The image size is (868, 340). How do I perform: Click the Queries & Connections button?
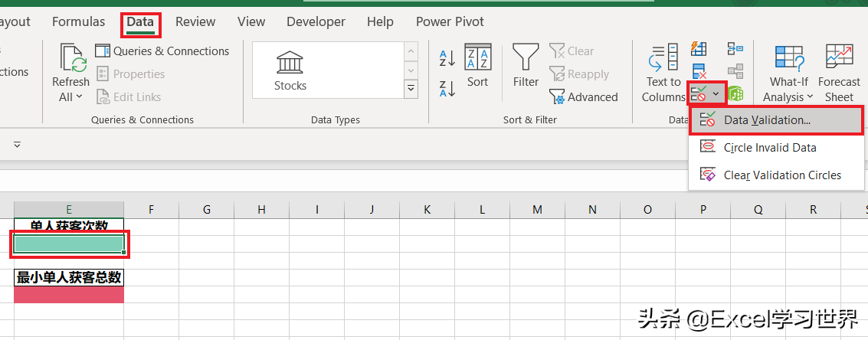[x=162, y=51]
